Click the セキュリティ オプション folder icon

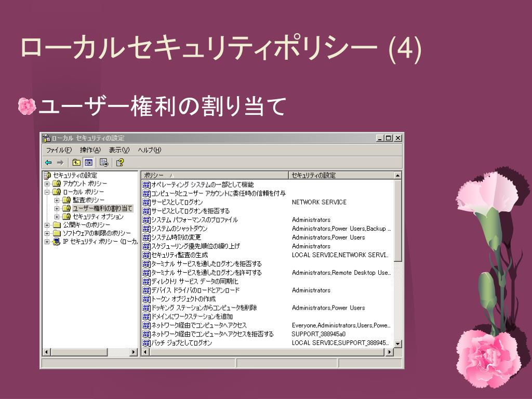point(67,217)
